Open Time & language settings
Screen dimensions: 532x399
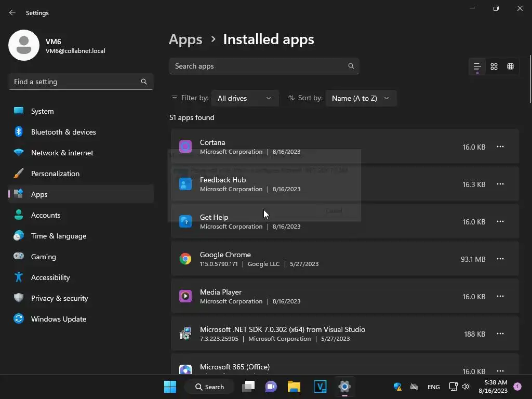pos(81,236)
